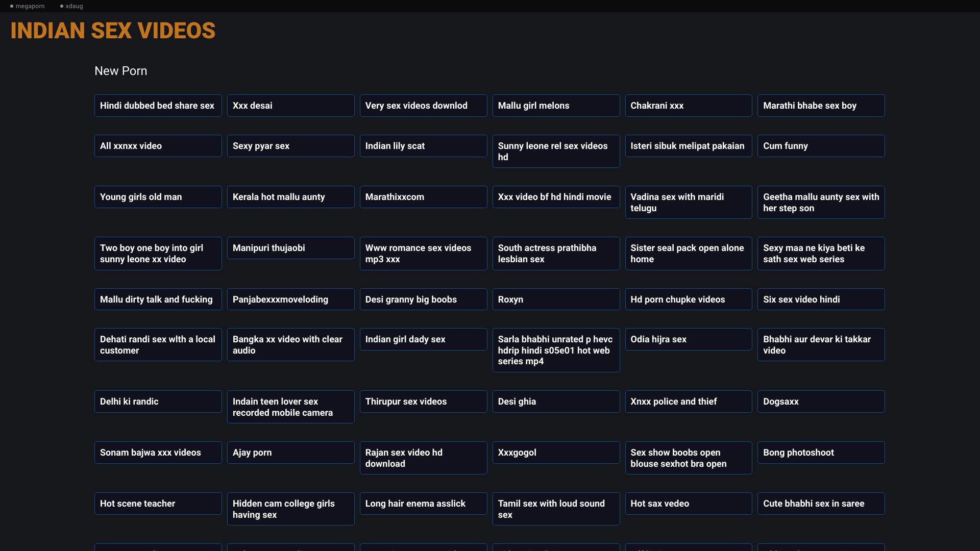This screenshot has width=980, height=551.
Task: Select the Xnxx police and thief tag
Action: tap(688, 402)
